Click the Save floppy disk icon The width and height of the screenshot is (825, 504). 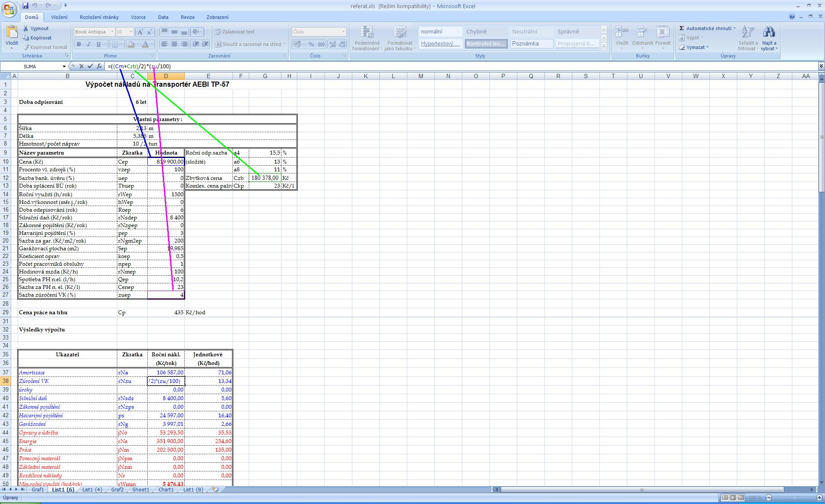coord(25,6)
